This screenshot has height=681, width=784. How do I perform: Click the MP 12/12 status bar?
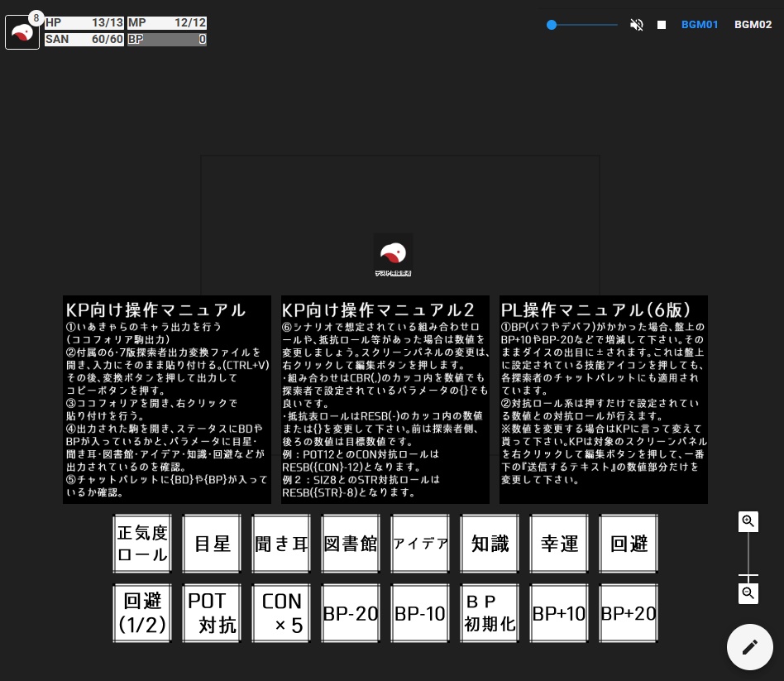tap(167, 22)
